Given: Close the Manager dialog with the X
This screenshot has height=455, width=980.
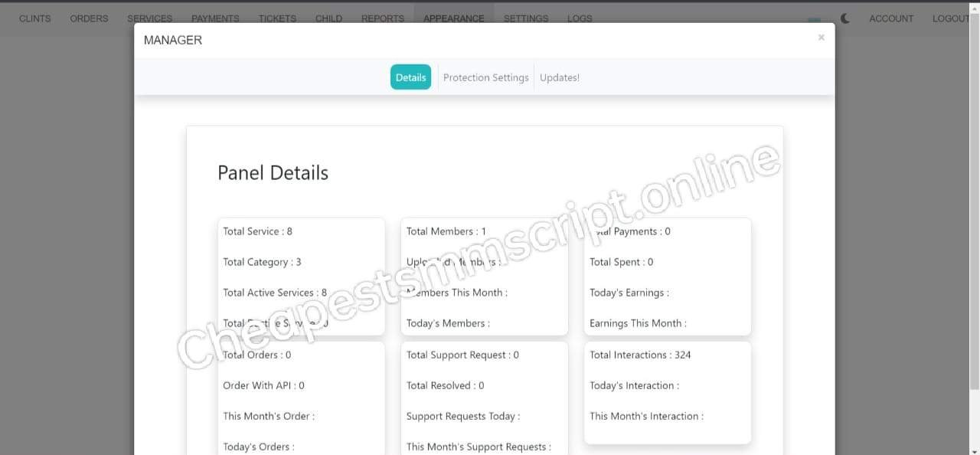Looking at the screenshot, I should tap(821, 38).
